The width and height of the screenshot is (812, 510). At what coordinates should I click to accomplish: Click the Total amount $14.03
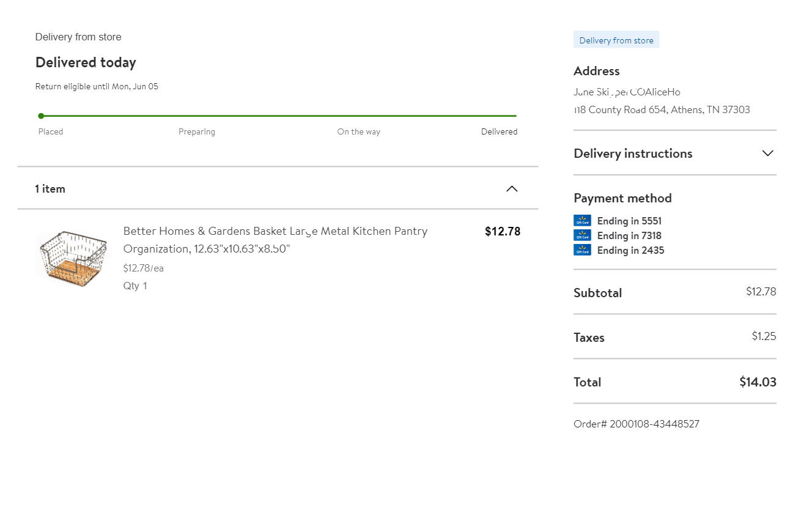tap(758, 382)
